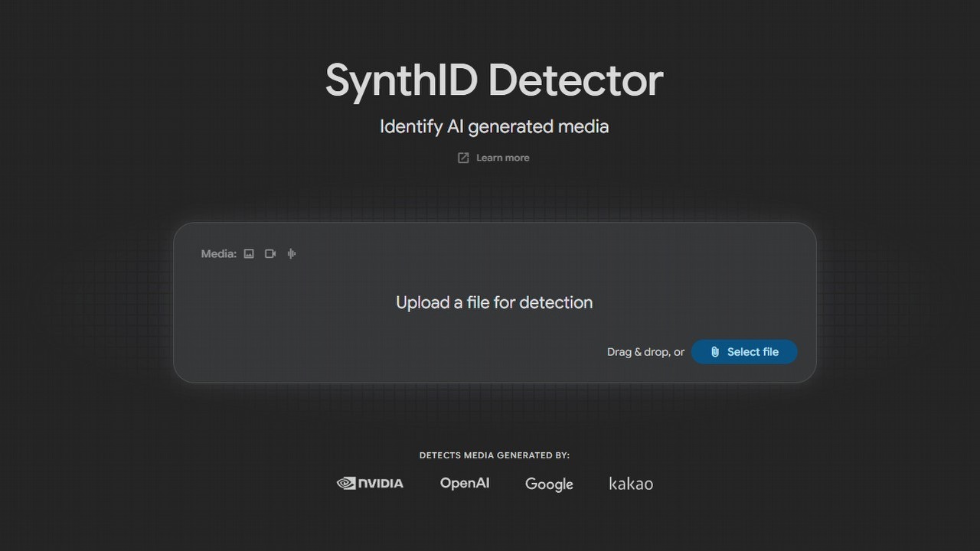The image size is (980, 551).
Task: Click the audio waveform media icon
Action: point(292,253)
